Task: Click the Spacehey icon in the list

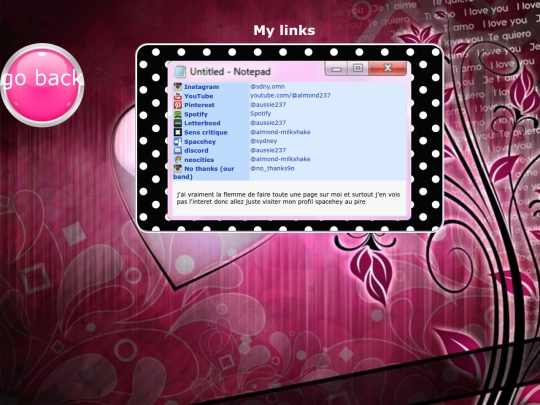Action: [x=178, y=142]
